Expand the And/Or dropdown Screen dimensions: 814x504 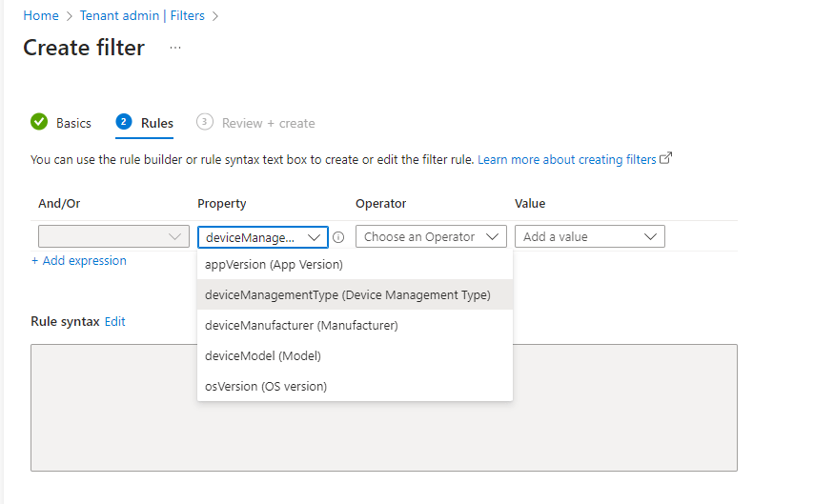113,237
